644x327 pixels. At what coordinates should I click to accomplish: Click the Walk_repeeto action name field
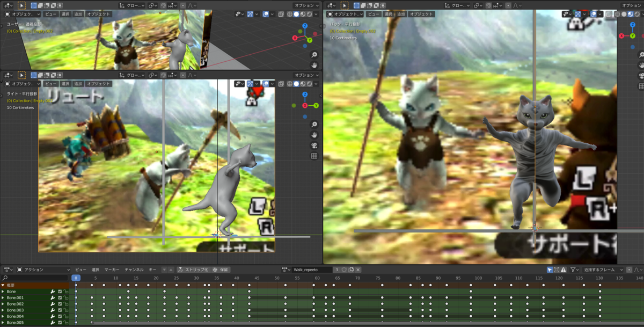tap(312, 270)
